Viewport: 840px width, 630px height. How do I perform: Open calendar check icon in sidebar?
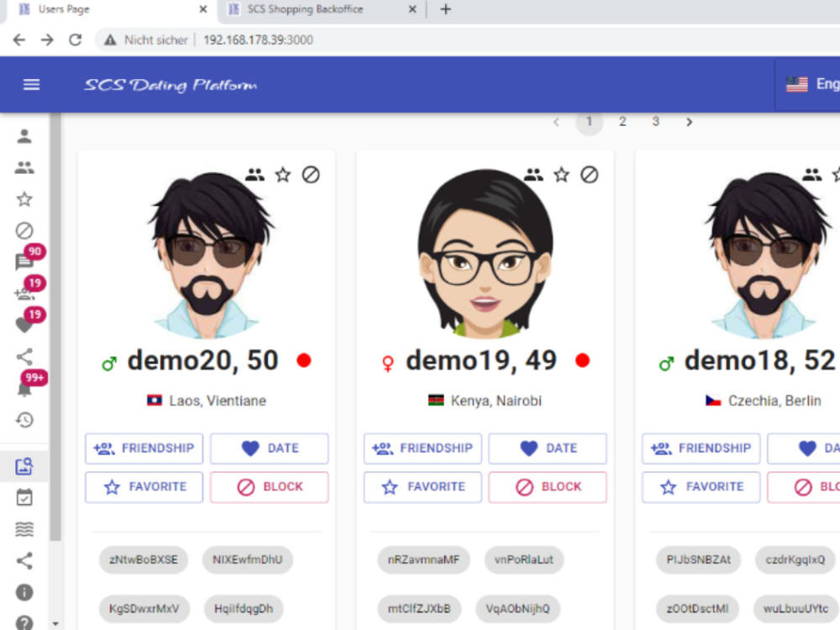24,497
